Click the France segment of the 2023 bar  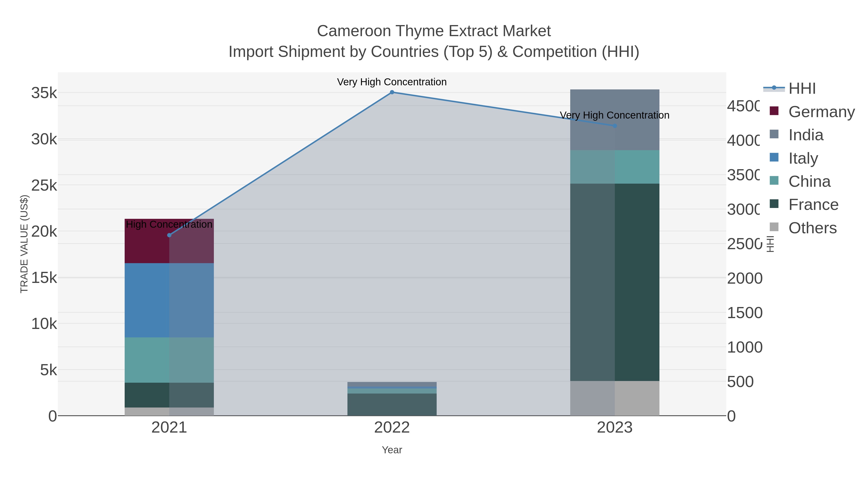[615, 282]
